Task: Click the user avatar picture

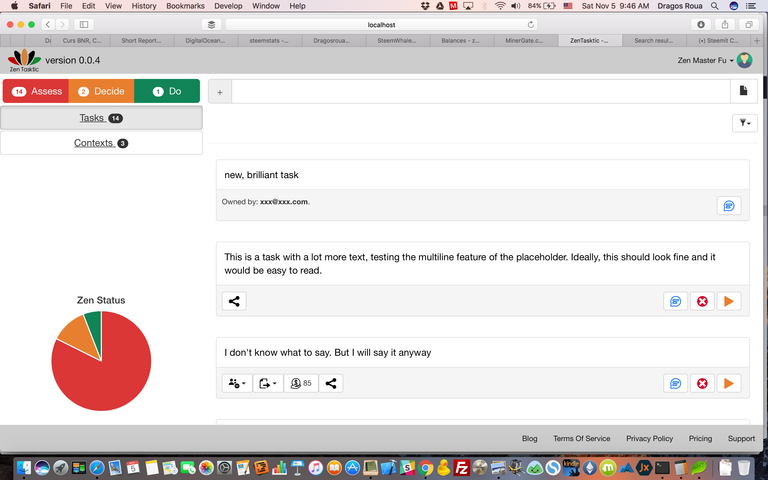Action: tap(744, 60)
